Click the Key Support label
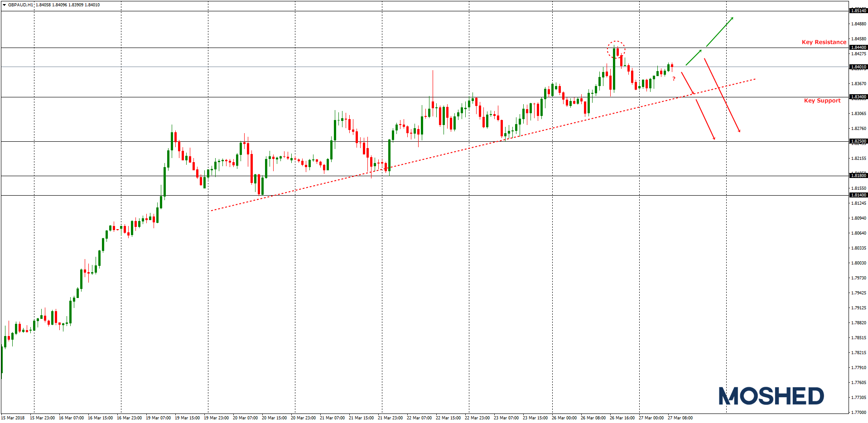 (x=822, y=101)
